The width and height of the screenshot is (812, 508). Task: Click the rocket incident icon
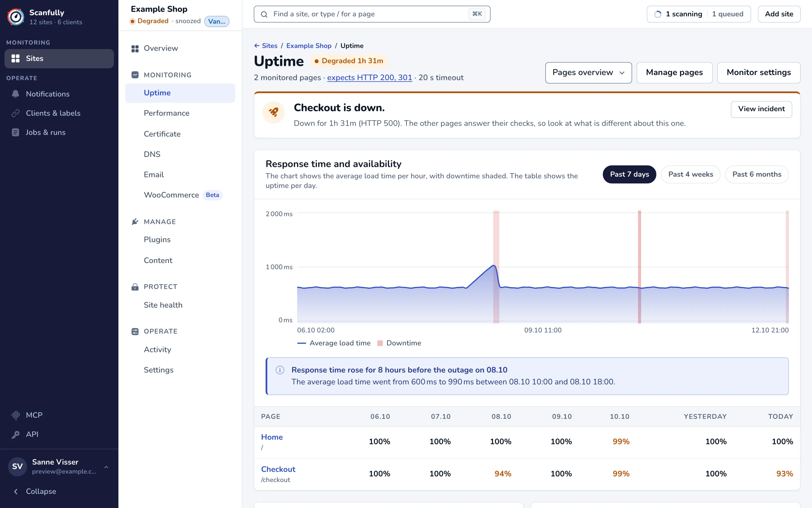pyautogui.click(x=273, y=112)
